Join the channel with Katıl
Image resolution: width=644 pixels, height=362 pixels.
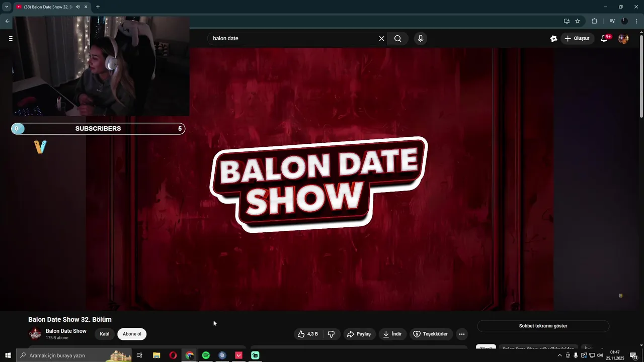[x=105, y=334]
